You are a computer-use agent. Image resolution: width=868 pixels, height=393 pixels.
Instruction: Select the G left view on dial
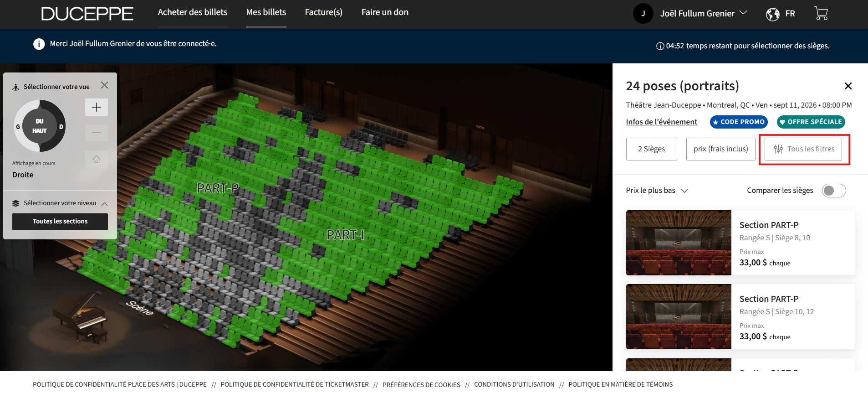pos(18,127)
